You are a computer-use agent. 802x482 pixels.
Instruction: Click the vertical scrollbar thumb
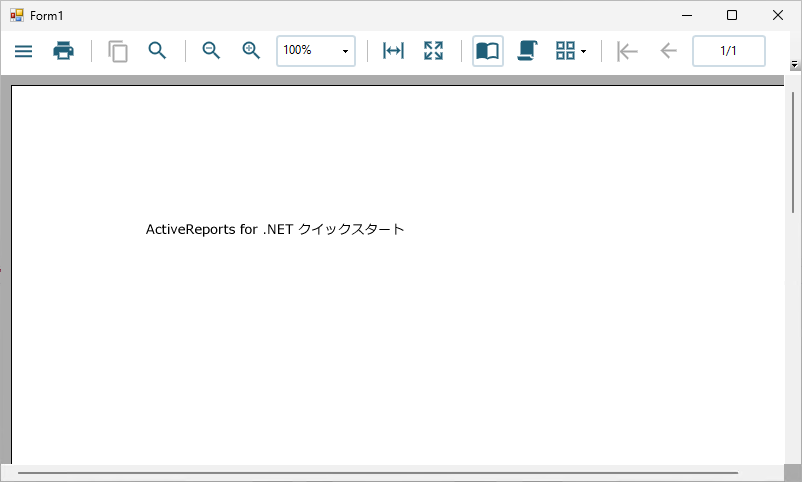[793, 152]
